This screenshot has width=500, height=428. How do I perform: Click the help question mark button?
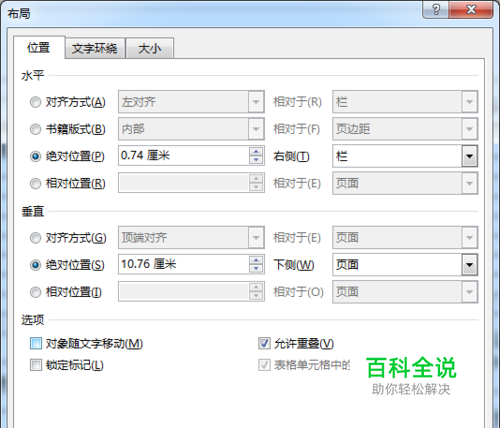436,9
